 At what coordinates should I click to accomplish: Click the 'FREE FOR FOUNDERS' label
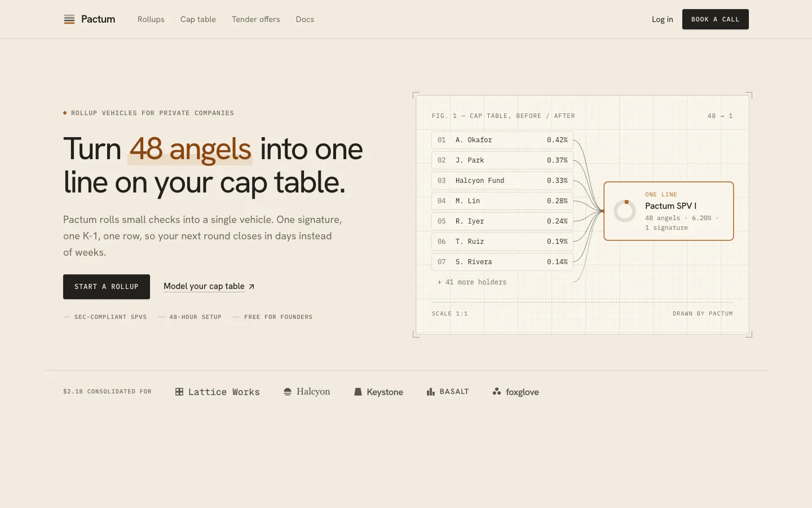click(x=278, y=317)
